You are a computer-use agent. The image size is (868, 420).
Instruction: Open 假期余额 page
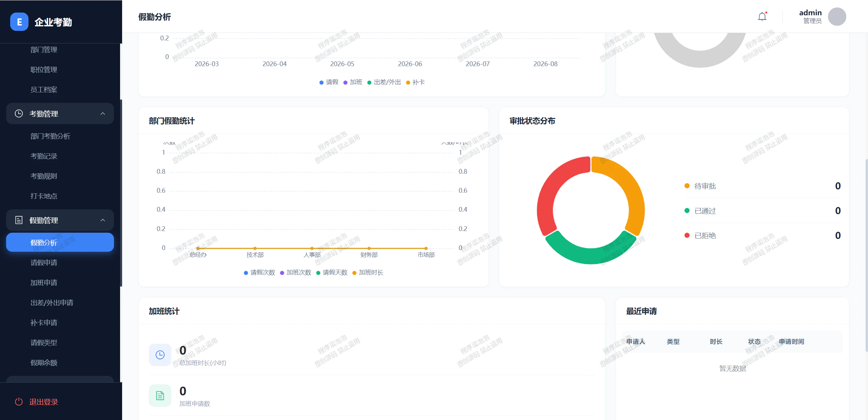(44, 363)
